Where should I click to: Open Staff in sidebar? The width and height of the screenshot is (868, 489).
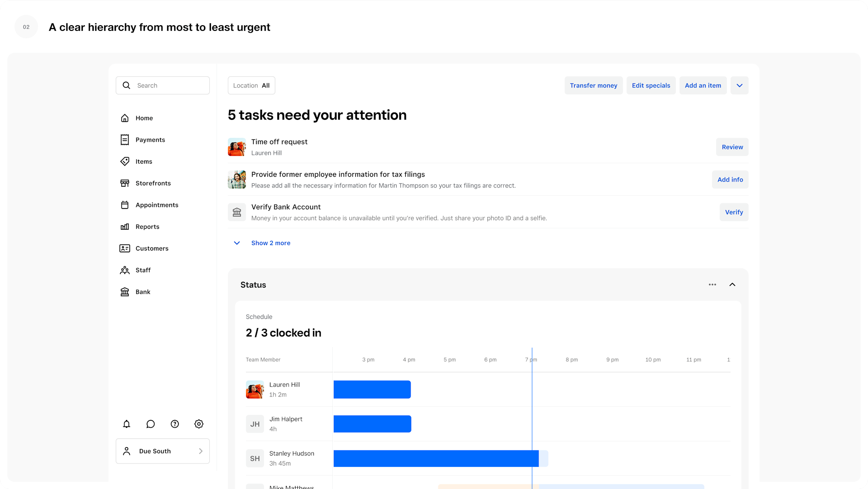(143, 270)
